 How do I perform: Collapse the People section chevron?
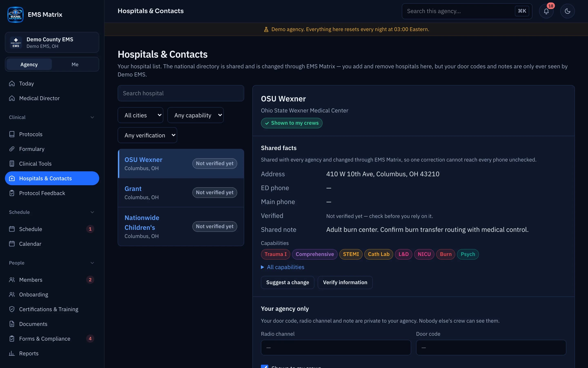click(92, 263)
